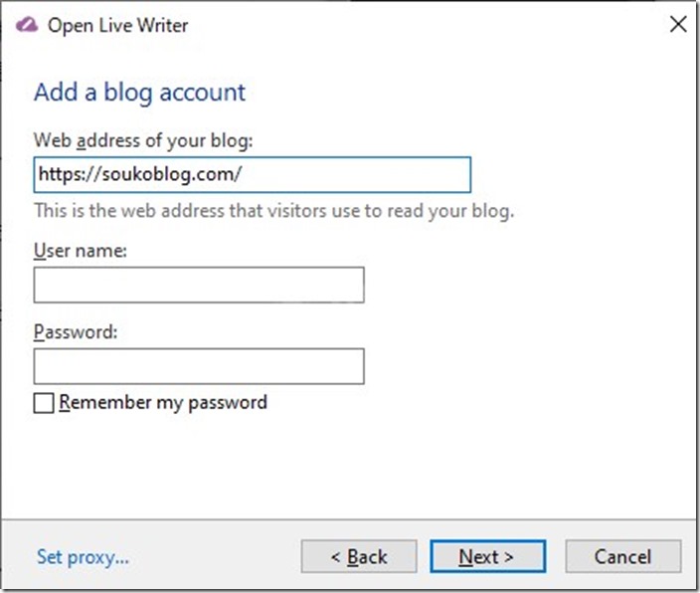Click the Remember my password label text
This screenshot has height=593, width=700.
(x=163, y=403)
